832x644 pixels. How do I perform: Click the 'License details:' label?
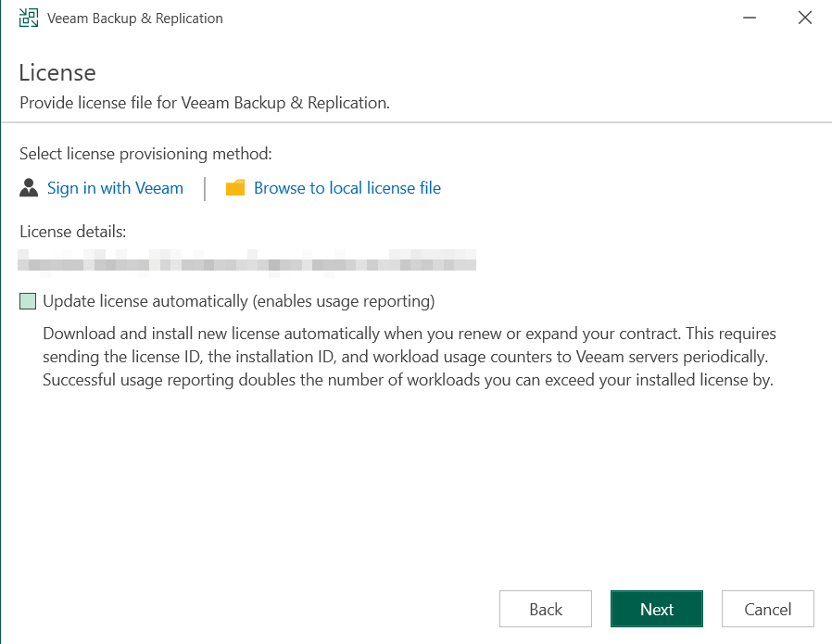72,232
